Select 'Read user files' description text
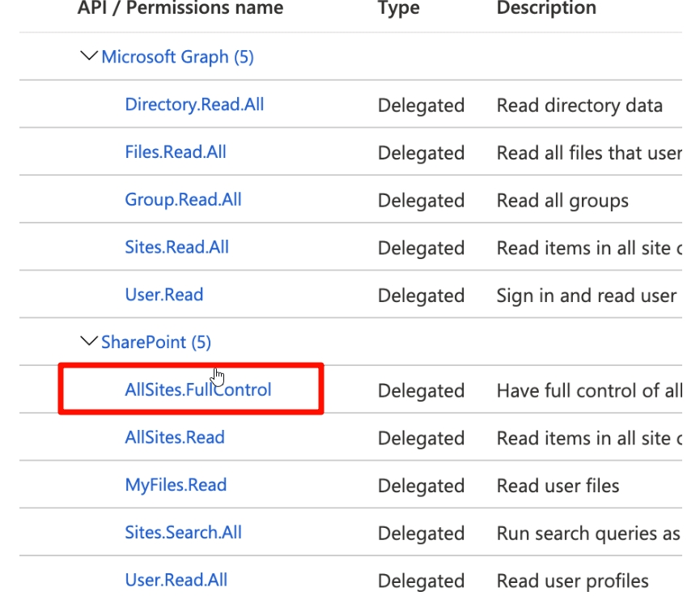 click(x=558, y=486)
